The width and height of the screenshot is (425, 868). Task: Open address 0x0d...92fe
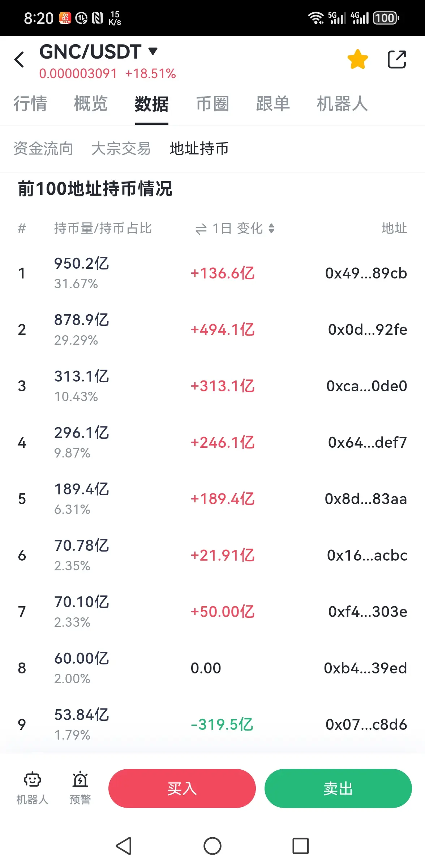368,330
